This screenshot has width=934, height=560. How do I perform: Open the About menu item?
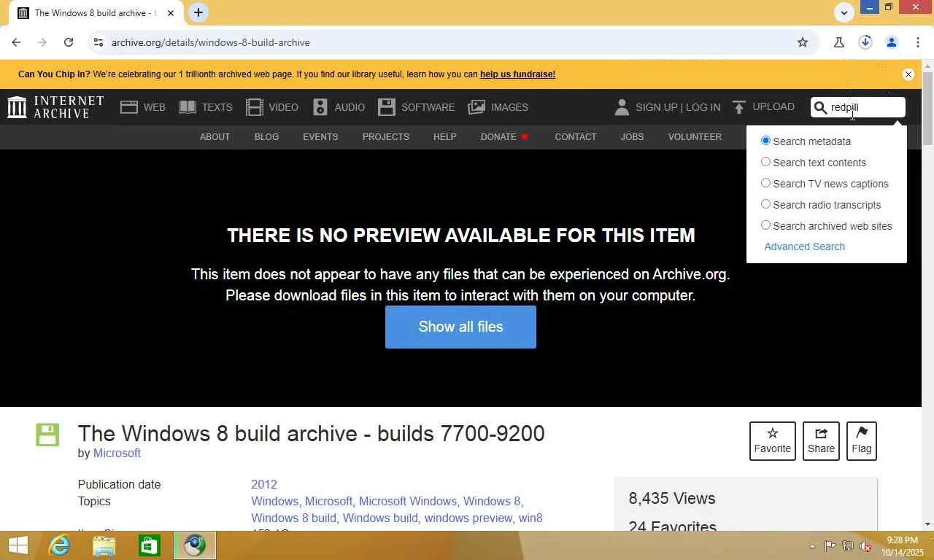(x=215, y=136)
